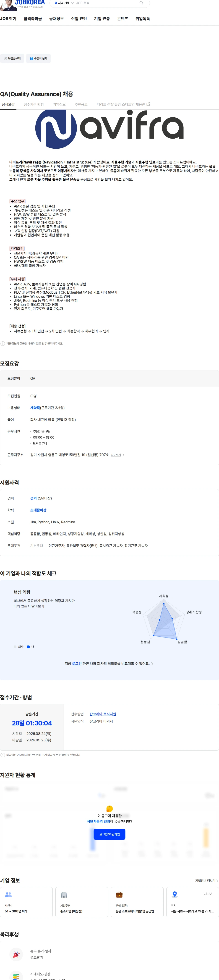Viewport: 219px width, 980px height.
Task: Select the 상세요강 tab
Action: 8,104
